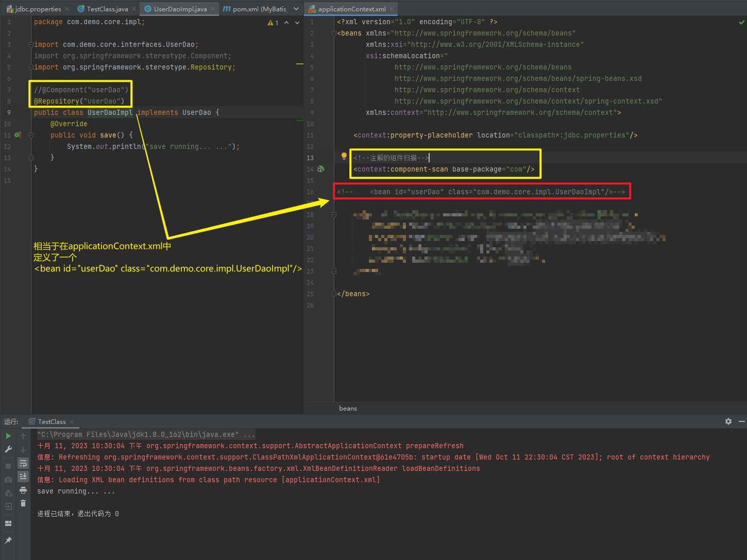Toggle scroll to end of console
747x560 pixels.
(23, 477)
